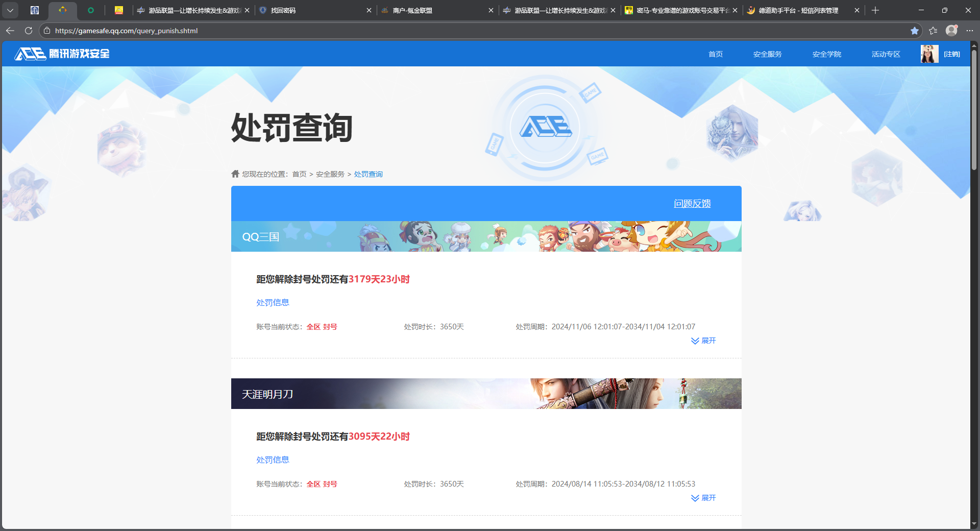Click the 处罚信息 link under QQ三国
The height and width of the screenshot is (531, 980).
click(272, 302)
